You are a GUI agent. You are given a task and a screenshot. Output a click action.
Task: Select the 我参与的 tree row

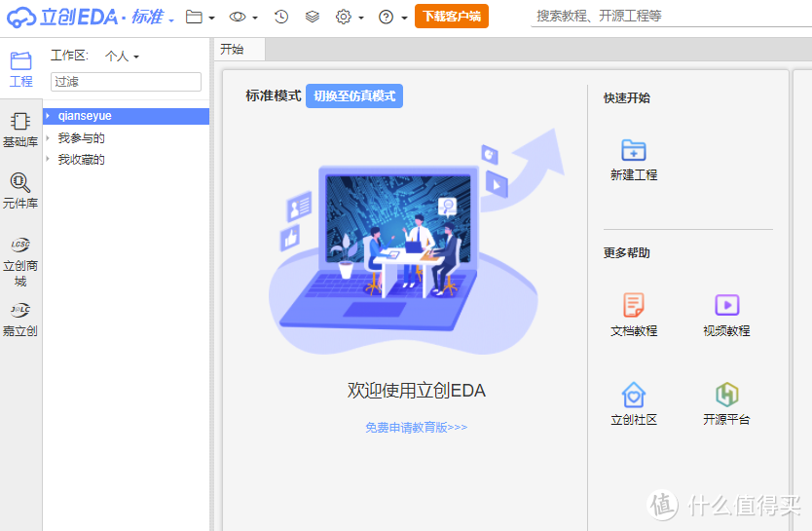[127, 138]
